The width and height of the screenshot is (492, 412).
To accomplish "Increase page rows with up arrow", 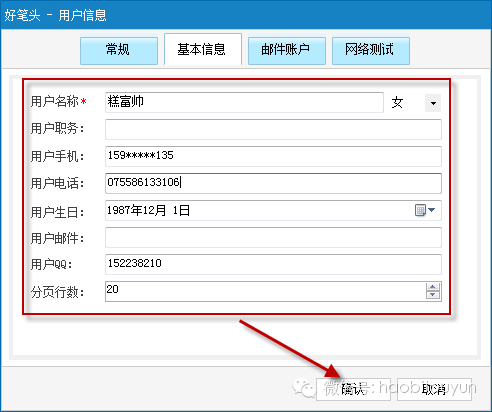I will click(x=433, y=287).
